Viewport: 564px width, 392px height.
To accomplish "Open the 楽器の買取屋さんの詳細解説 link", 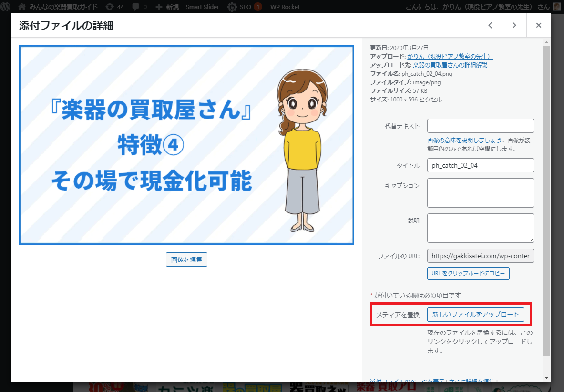I will tap(450, 65).
